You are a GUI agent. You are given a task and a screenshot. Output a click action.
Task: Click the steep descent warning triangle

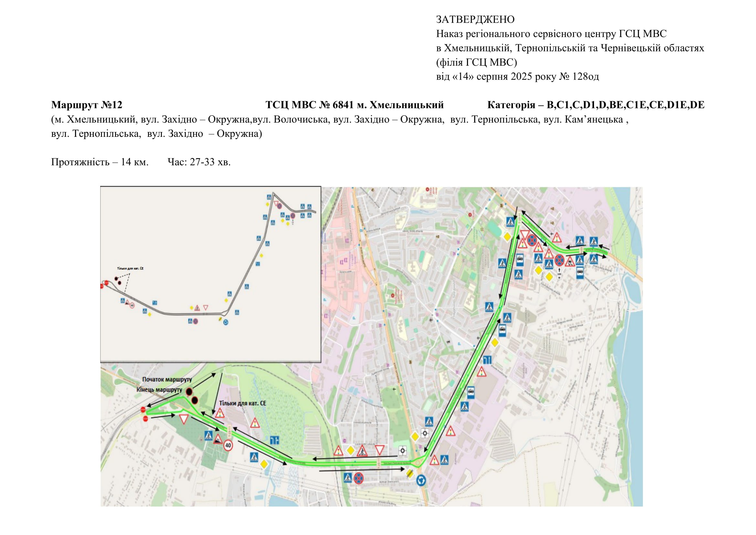(x=218, y=439)
